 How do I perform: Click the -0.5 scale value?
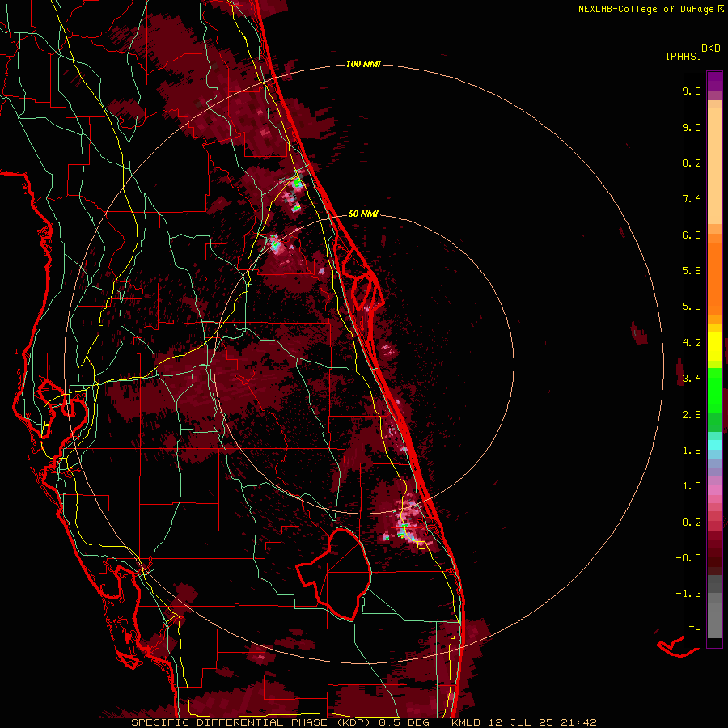point(688,558)
